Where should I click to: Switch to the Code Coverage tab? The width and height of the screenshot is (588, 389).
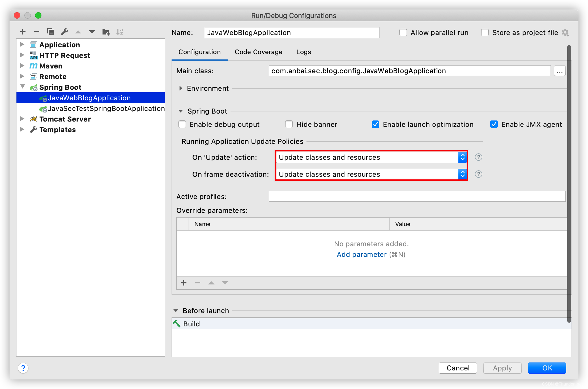pos(258,52)
